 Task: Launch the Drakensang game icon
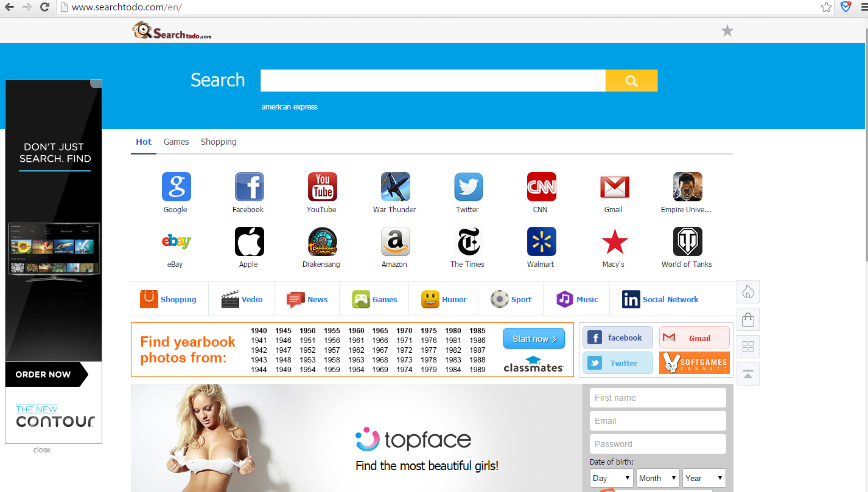323,241
